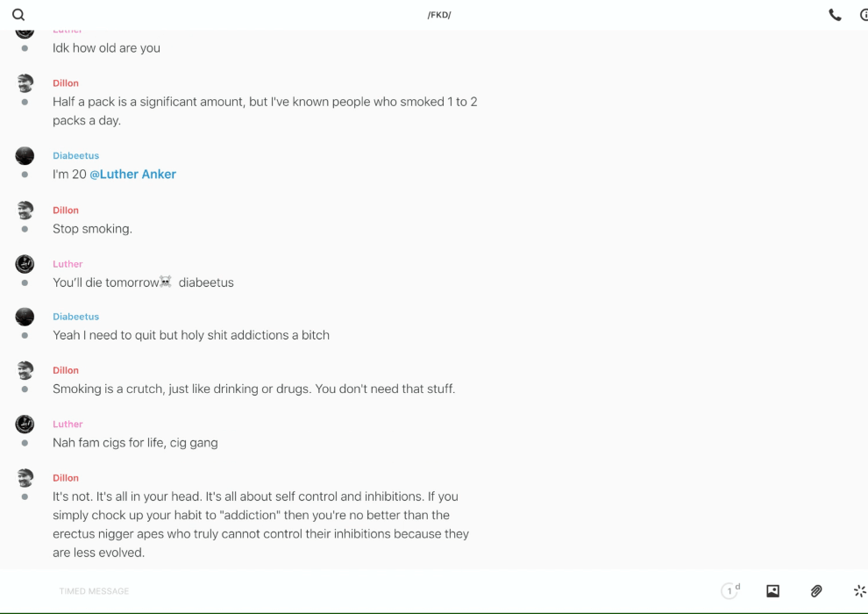
Task: Click the Dillon name above "Smoking is a crutch"
Action: click(66, 370)
